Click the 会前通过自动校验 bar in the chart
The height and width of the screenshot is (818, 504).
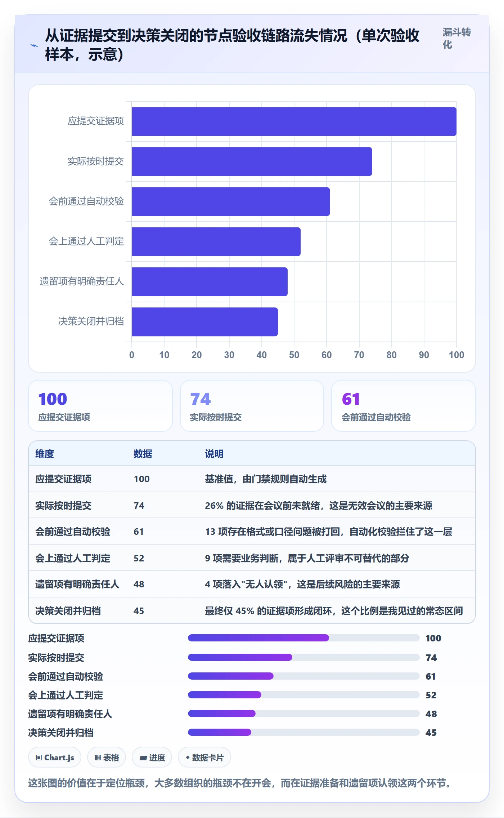tap(231, 201)
